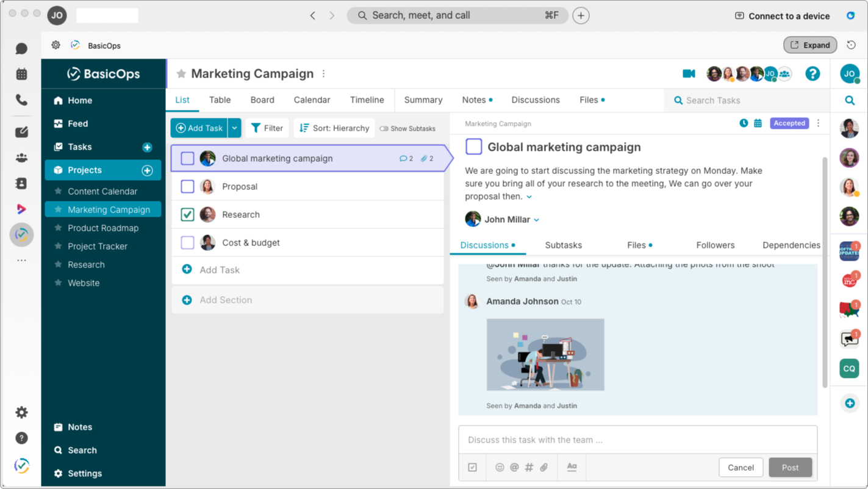Click the checklist icon in composer
The height and width of the screenshot is (489, 868).
click(x=472, y=467)
